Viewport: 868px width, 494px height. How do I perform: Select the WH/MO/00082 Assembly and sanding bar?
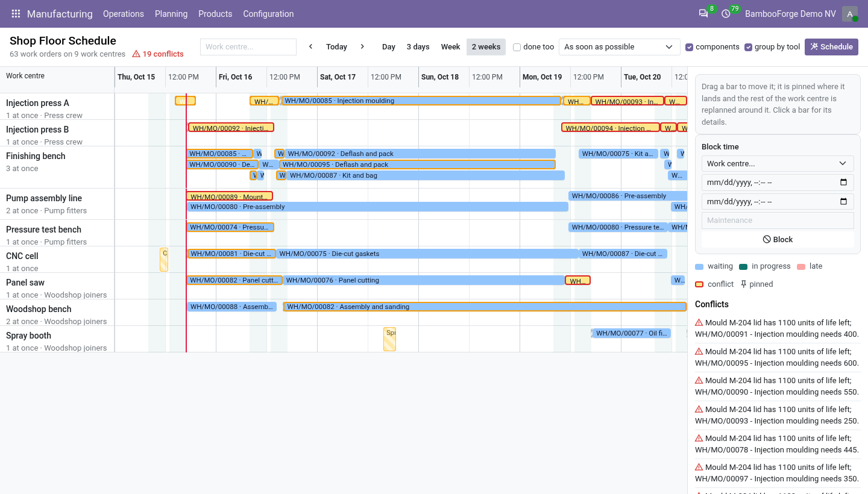[x=485, y=307]
